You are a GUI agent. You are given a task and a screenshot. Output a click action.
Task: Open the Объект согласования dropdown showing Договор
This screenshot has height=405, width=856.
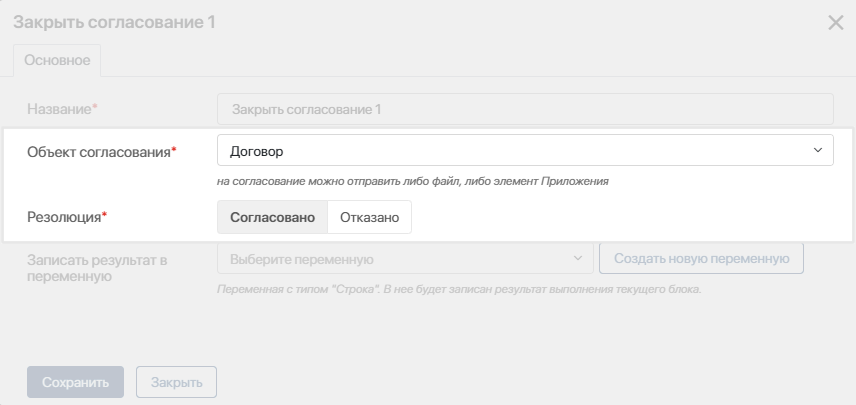click(x=525, y=150)
